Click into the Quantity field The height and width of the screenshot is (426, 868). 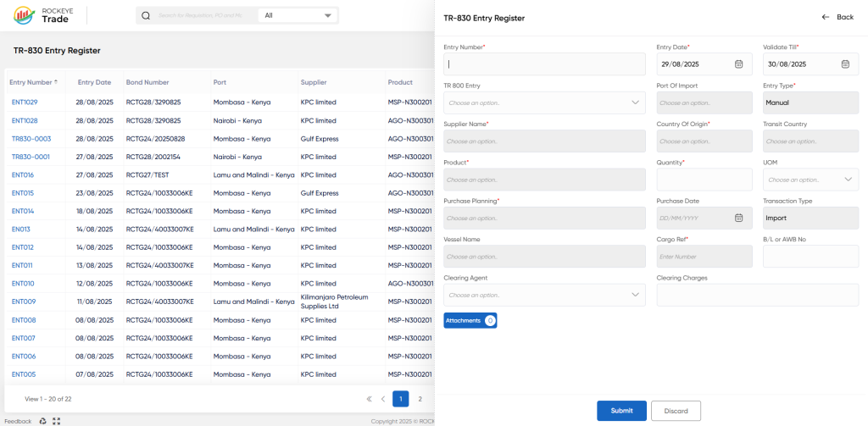(x=704, y=180)
